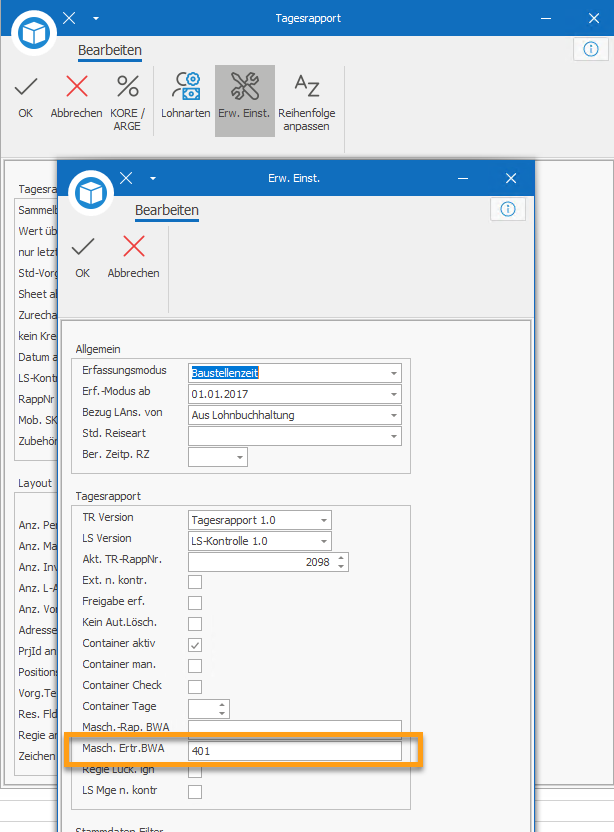The image size is (614, 832).
Task: Expand the Std. Reiseart dropdown
Action: click(x=394, y=436)
